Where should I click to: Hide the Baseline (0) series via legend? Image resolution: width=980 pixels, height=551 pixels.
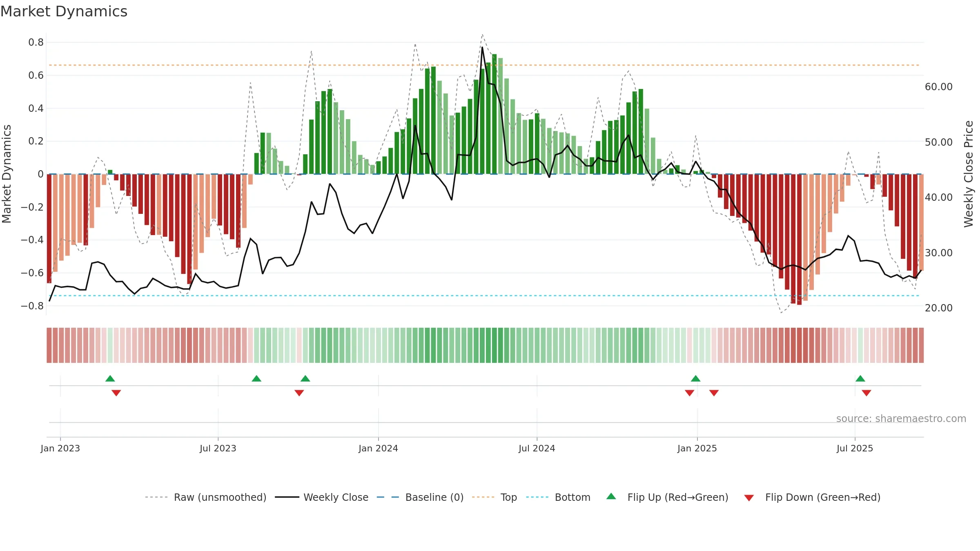(x=420, y=497)
